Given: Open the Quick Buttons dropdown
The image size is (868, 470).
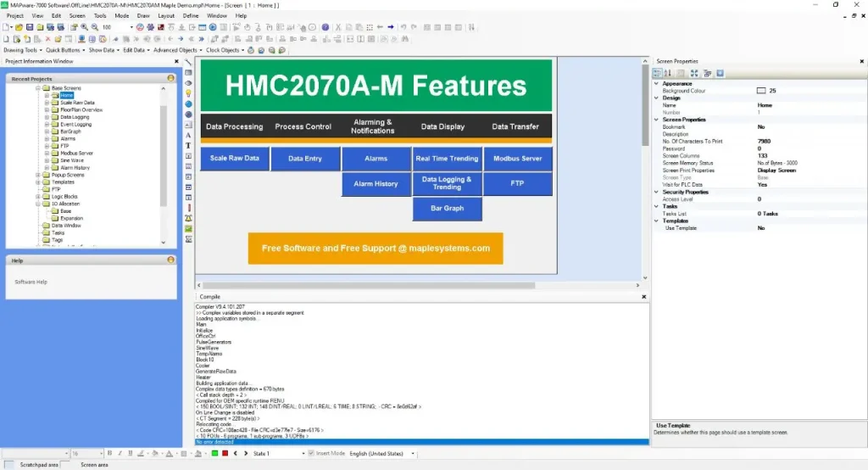Looking at the screenshot, I should (x=65, y=50).
